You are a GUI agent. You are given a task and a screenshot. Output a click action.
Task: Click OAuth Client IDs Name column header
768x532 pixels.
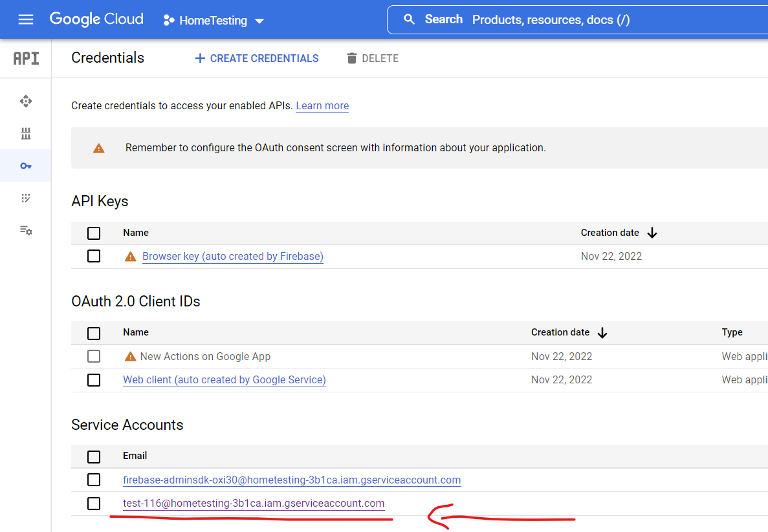tap(136, 332)
